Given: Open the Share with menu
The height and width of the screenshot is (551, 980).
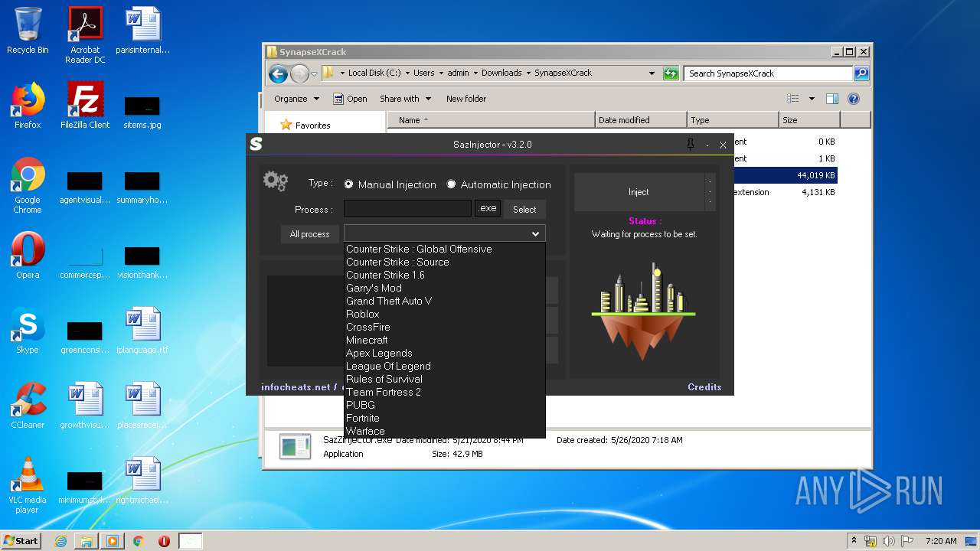Looking at the screenshot, I should 405,99.
